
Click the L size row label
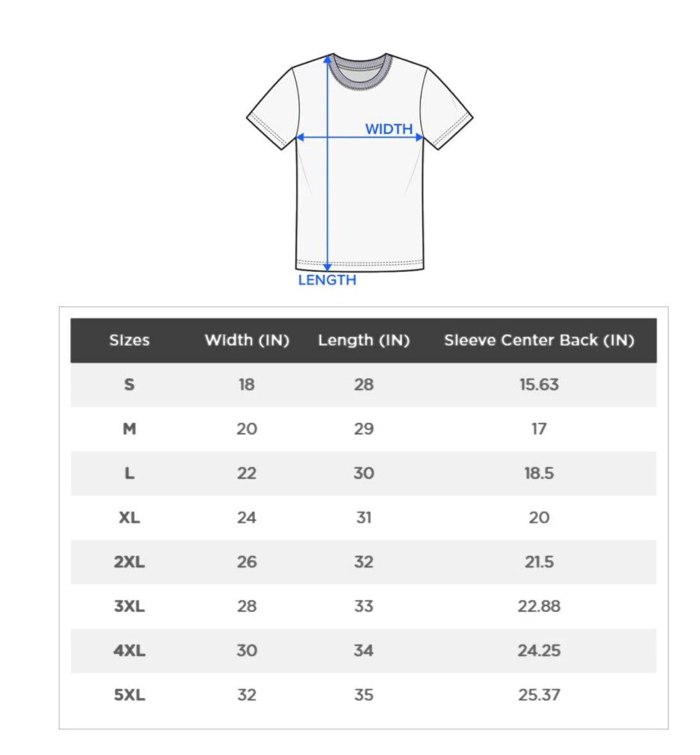[129, 473]
